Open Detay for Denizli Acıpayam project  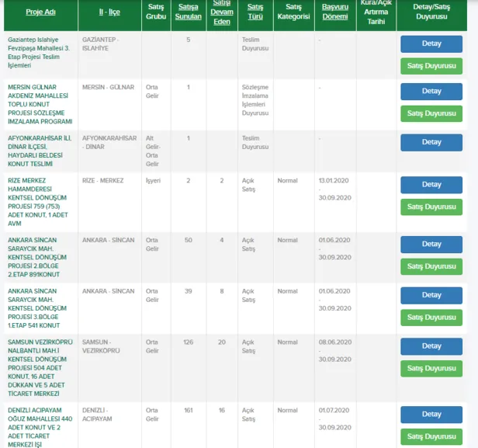(431, 414)
